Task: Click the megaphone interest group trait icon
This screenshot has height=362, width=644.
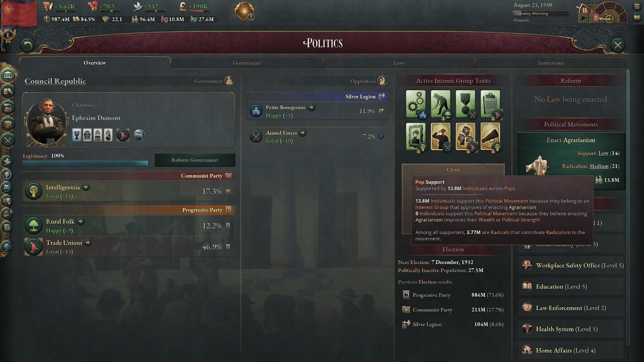Action: pyautogui.click(x=491, y=136)
